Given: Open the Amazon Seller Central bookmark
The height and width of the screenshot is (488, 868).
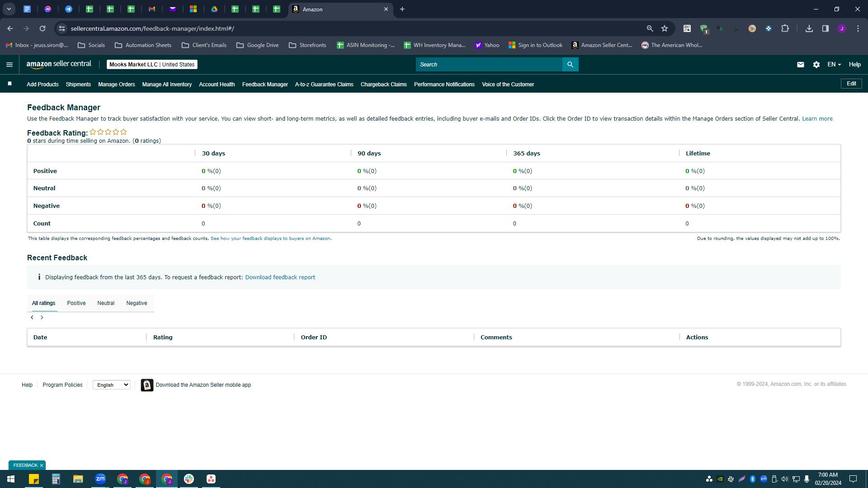Looking at the screenshot, I should point(602,45).
